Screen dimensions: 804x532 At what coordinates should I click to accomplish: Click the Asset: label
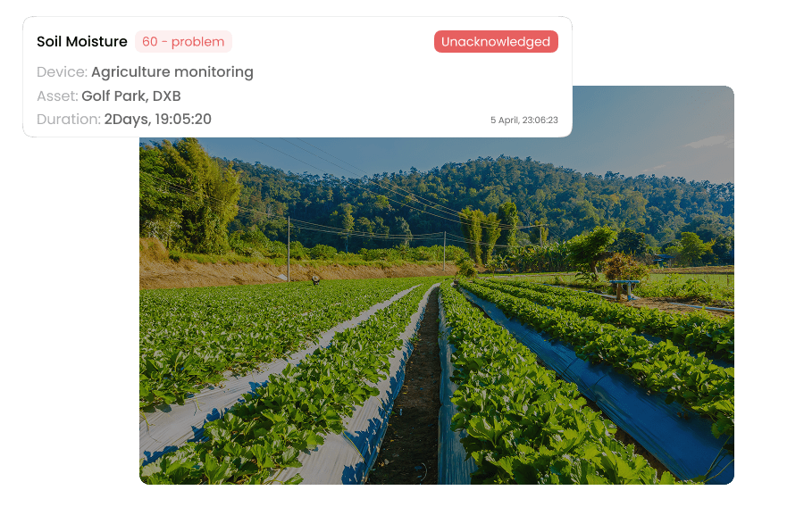(x=57, y=96)
